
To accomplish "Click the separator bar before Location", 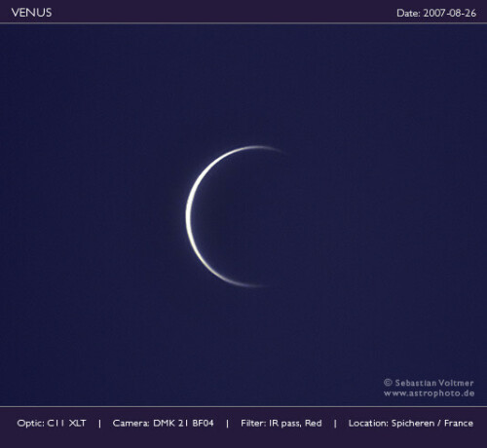I will click(x=335, y=424).
